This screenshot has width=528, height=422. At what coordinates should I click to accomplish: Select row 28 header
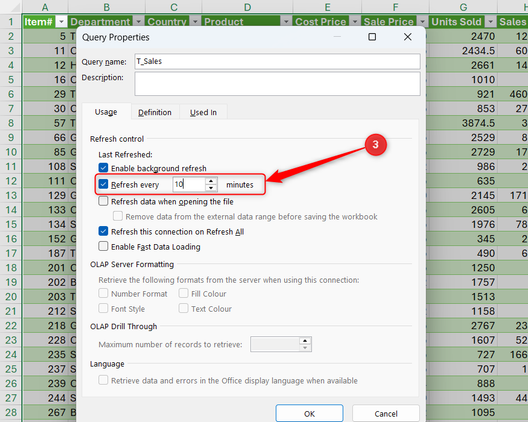pyautogui.click(x=11, y=412)
